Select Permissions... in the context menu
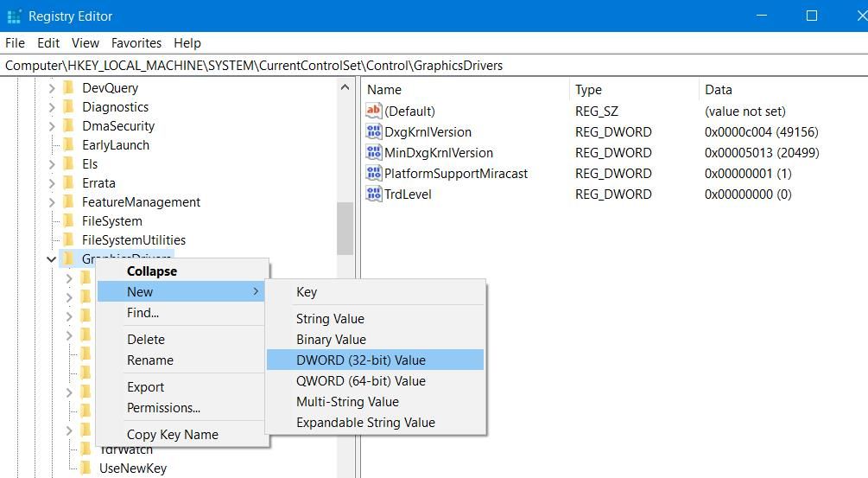The height and width of the screenshot is (478, 868). (163, 408)
